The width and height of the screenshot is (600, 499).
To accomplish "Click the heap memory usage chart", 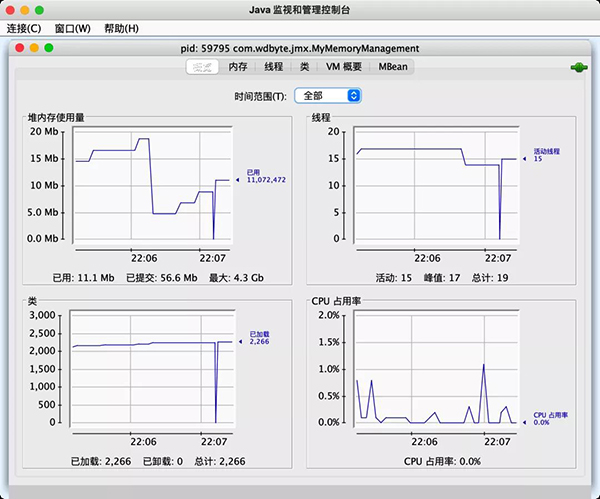I will point(152,185).
